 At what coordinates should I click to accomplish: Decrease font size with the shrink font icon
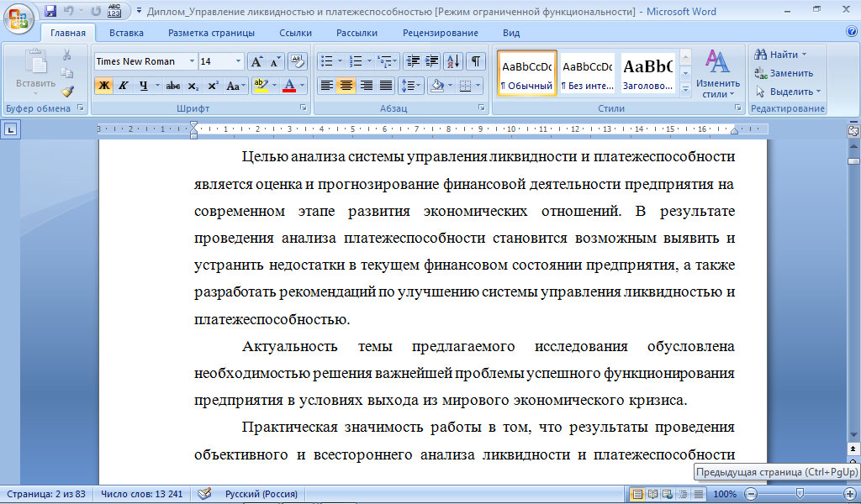(275, 61)
